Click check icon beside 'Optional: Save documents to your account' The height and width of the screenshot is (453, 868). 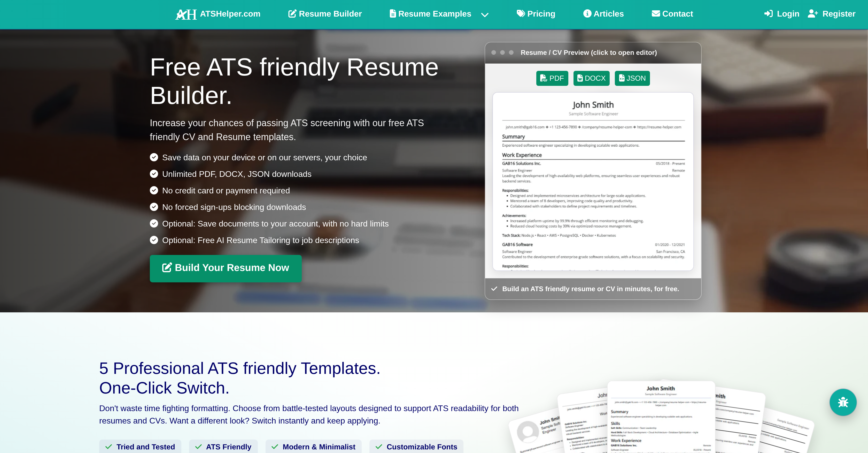tap(154, 224)
